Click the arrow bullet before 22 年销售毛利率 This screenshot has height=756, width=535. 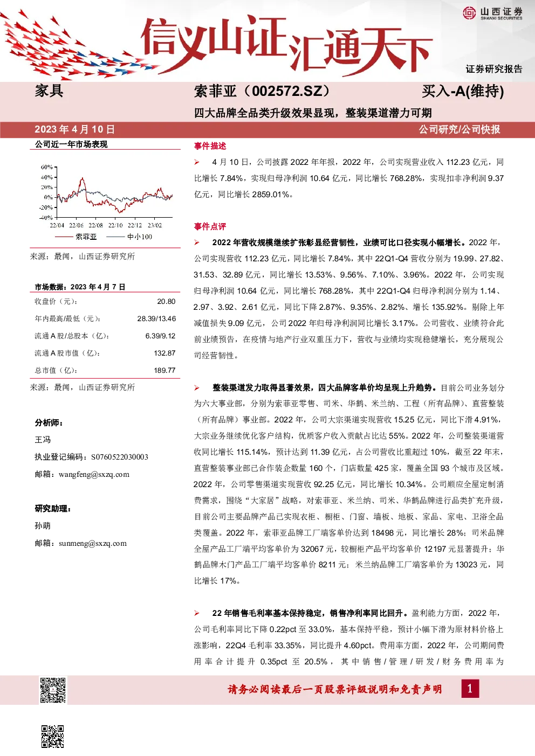pyautogui.click(x=197, y=613)
